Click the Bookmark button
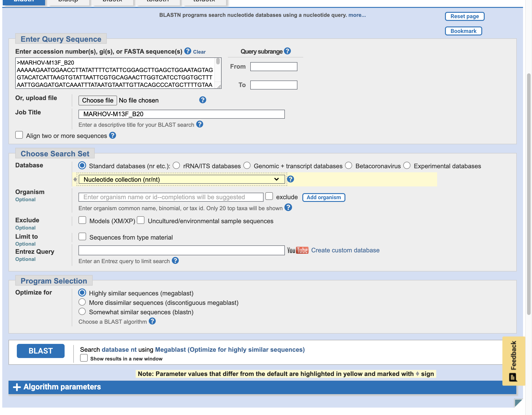532x415 pixels. click(x=463, y=31)
